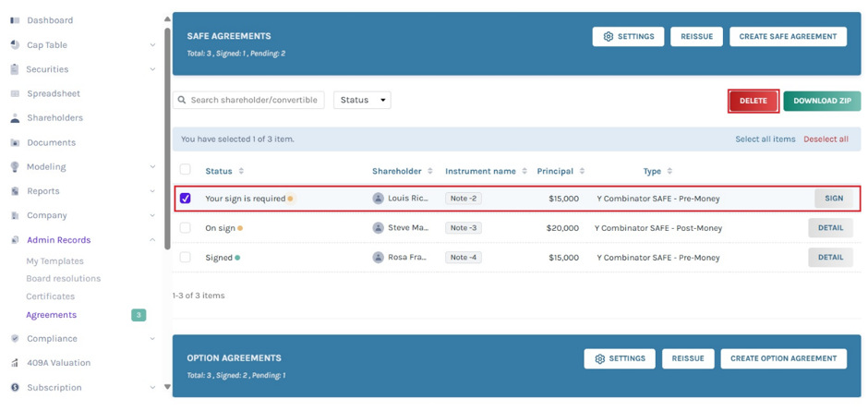This screenshot has height=411, width=868.
Task: Click Sign button for Note-2
Action: (x=834, y=199)
